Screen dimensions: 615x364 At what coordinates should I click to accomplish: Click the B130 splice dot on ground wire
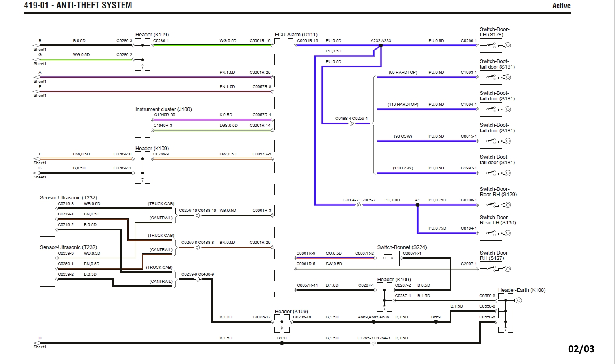tap(282, 343)
